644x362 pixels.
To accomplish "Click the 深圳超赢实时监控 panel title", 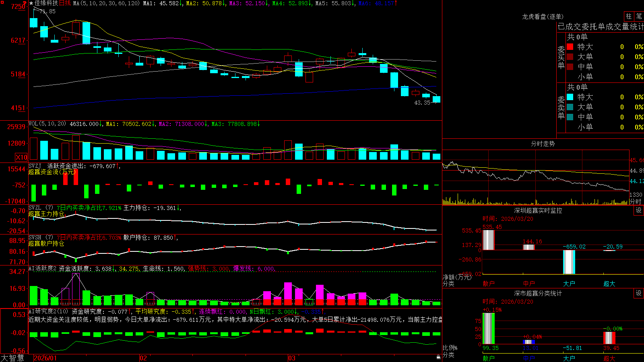I will click(x=538, y=210).
